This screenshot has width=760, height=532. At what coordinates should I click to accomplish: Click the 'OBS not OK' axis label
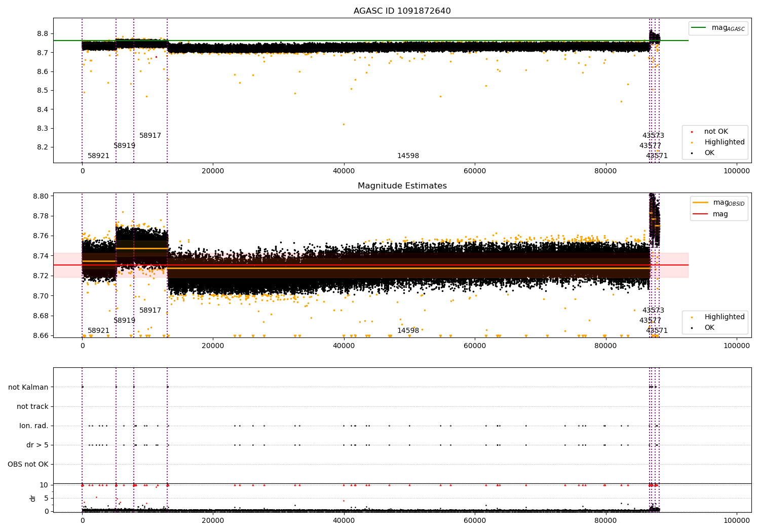pyautogui.click(x=28, y=465)
